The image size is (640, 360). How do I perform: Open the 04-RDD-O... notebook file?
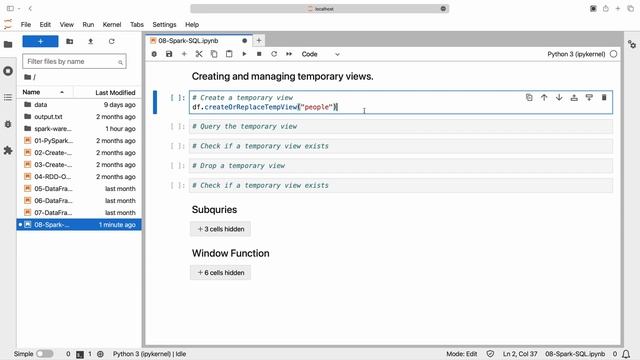(x=79, y=177)
